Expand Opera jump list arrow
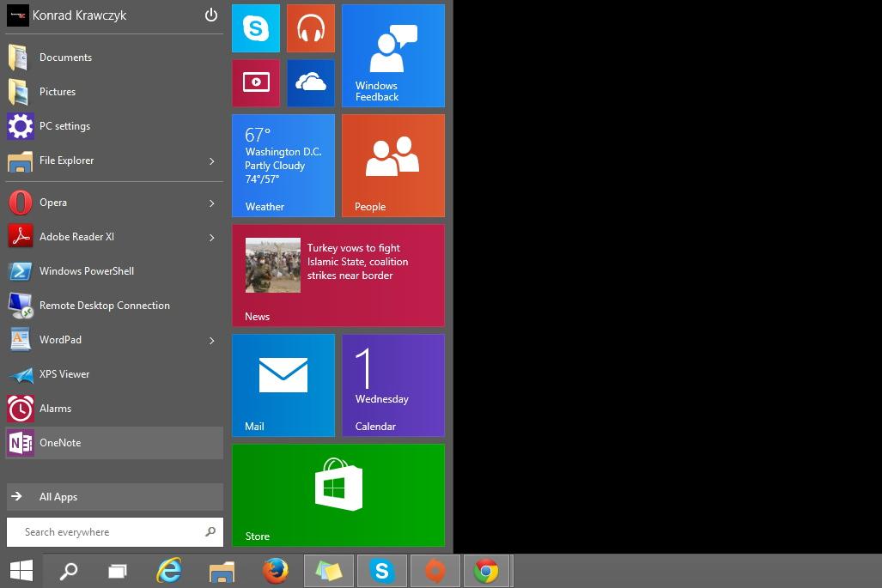This screenshot has width=882, height=588. [212, 203]
